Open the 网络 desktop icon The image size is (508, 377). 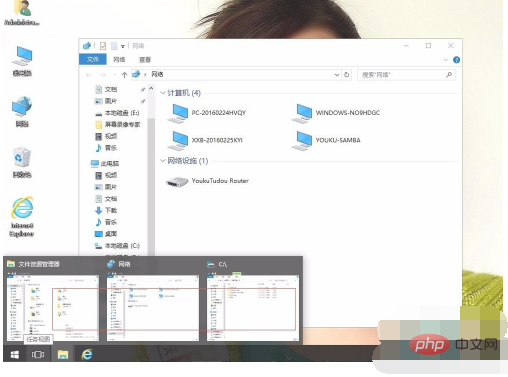[x=22, y=112]
